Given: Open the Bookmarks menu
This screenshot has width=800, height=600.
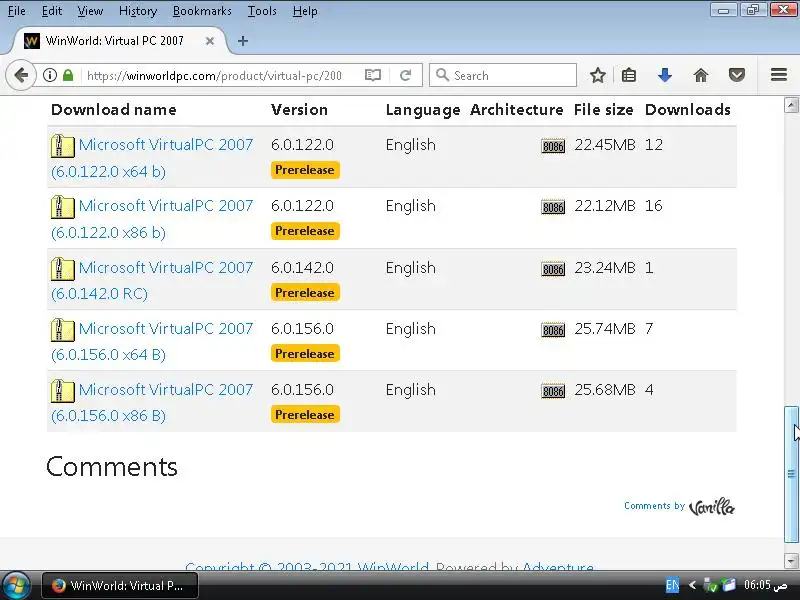Looking at the screenshot, I should tap(202, 11).
